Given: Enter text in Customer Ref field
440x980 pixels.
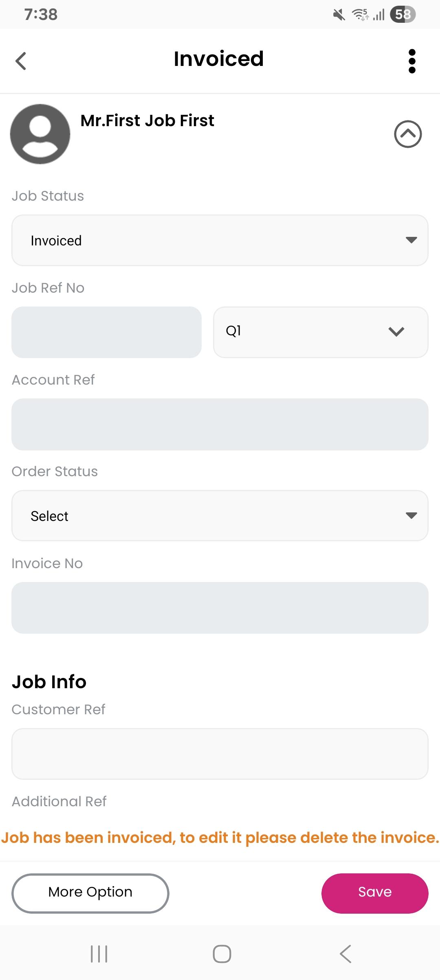Looking at the screenshot, I should click(220, 754).
